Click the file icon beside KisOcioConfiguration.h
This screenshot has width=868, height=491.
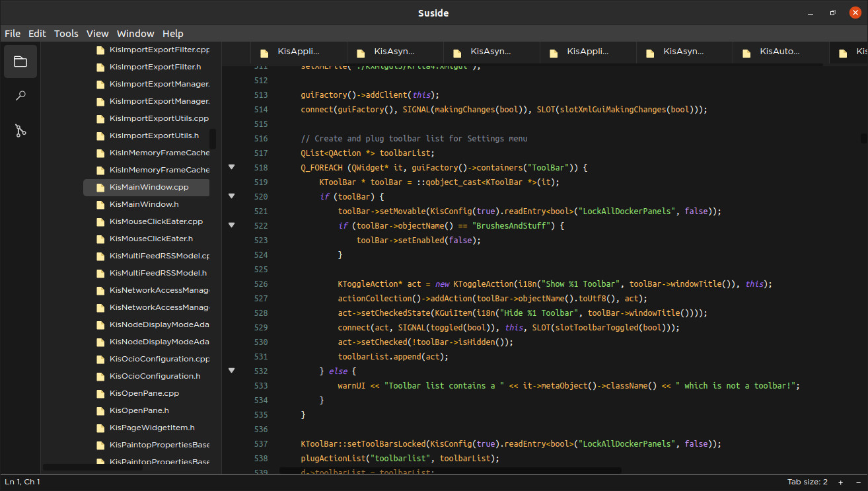pos(100,376)
